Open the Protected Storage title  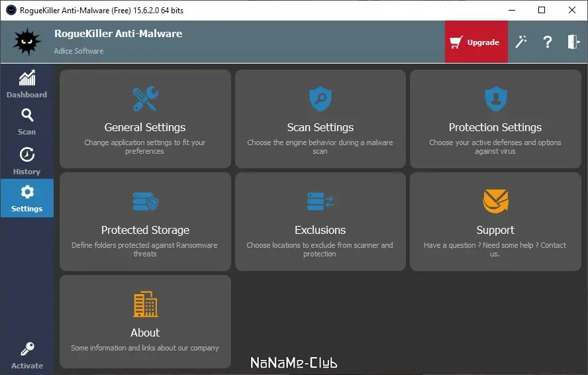pyautogui.click(x=145, y=230)
